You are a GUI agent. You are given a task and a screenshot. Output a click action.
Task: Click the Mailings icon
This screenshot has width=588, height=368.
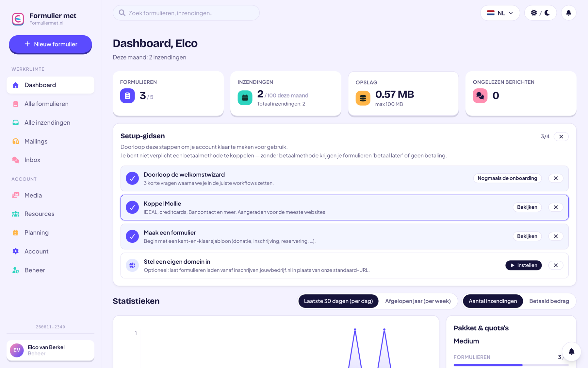pos(15,141)
